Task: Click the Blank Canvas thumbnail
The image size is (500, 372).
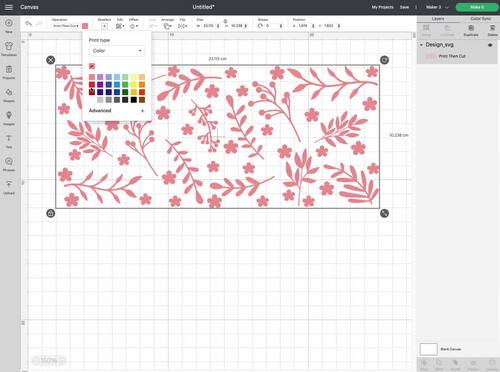Action: click(x=428, y=349)
